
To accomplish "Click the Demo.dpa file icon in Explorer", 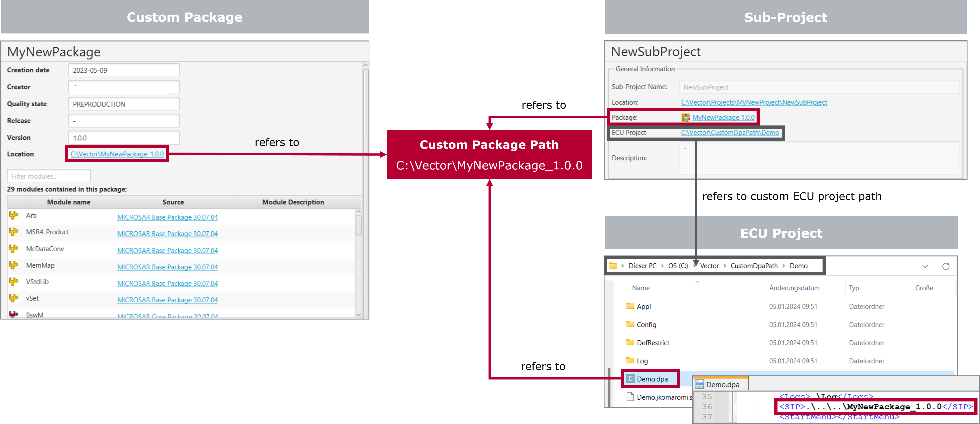I will tap(630, 379).
